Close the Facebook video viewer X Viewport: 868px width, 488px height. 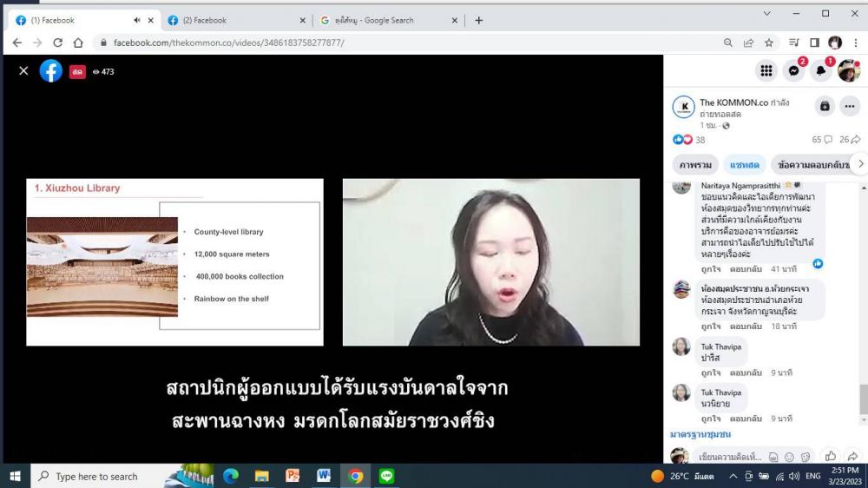23,71
